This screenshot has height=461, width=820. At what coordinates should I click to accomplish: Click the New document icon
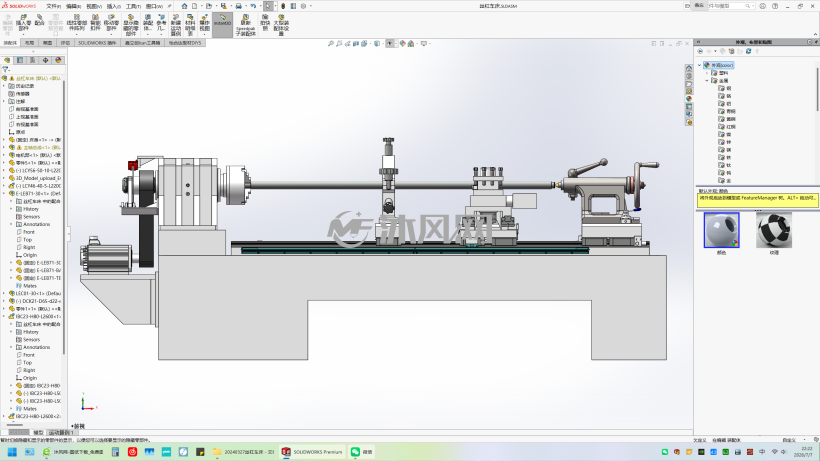click(195, 6)
